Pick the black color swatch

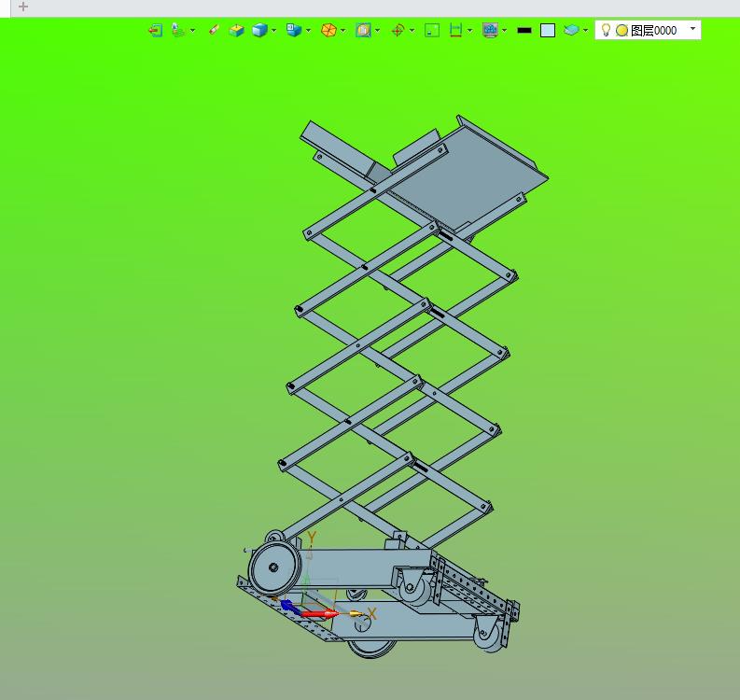[x=524, y=30]
